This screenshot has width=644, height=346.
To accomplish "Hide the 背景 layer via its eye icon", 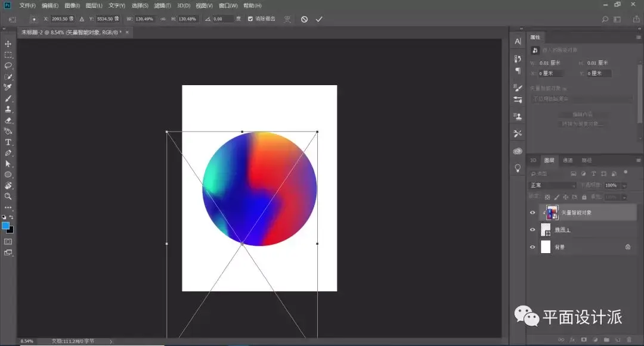I will pos(532,247).
